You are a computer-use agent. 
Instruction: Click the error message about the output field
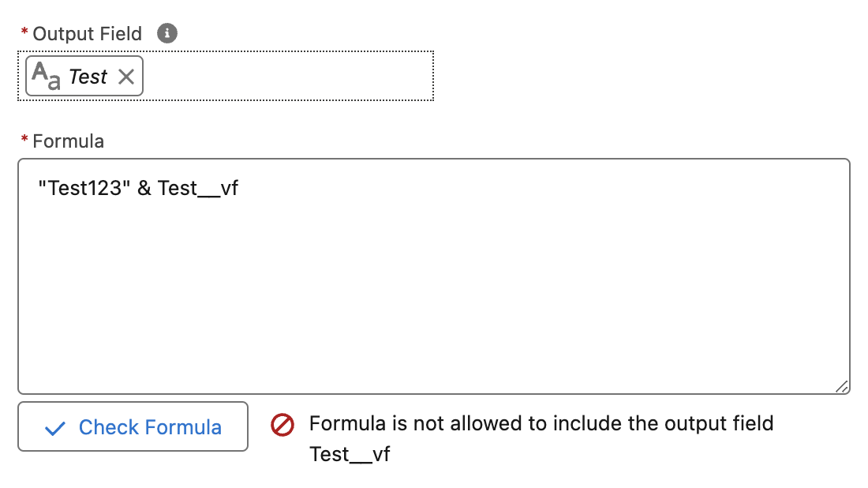click(542, 423)
